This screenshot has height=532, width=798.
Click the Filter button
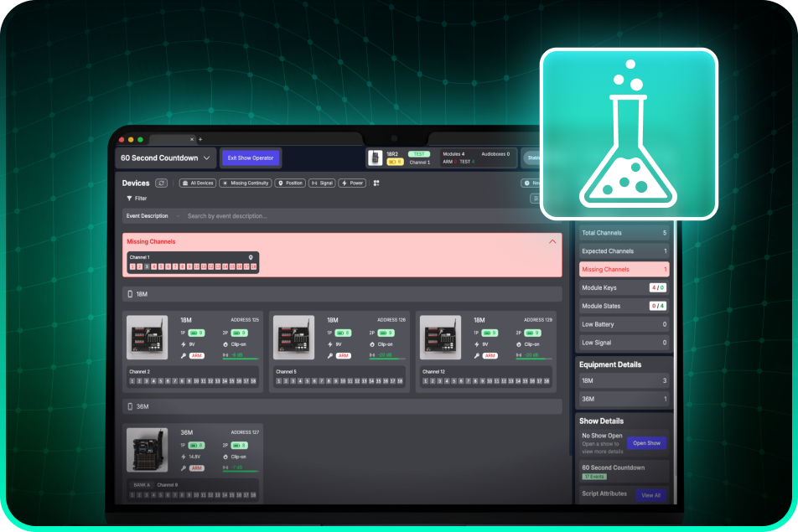[137, 199]
